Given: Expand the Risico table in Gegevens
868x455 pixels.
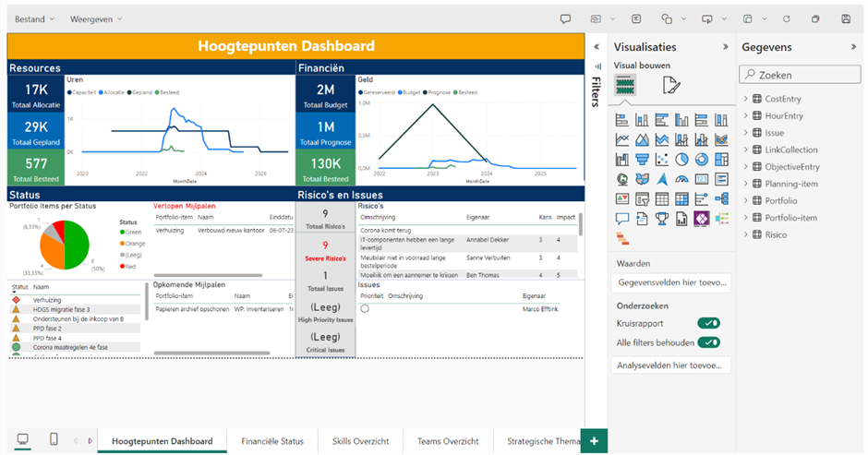Looking at the screenshot, I should (745, 234).
